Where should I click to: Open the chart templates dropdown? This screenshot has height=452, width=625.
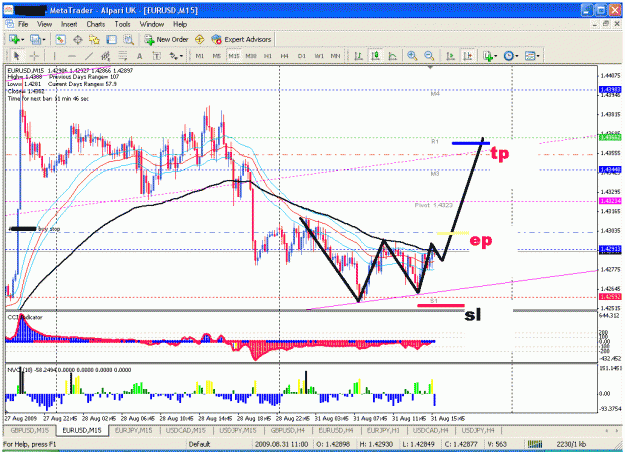pos(532,56)
